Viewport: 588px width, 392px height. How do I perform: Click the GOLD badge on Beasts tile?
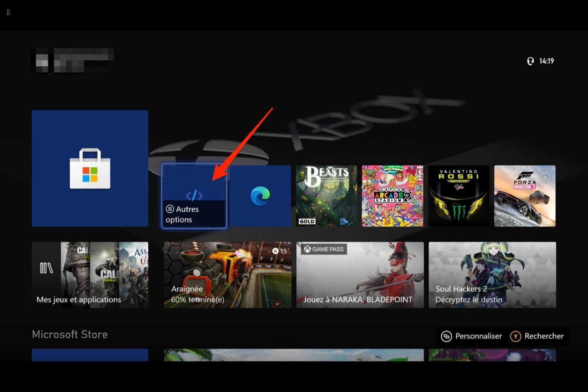coord(307,221)
